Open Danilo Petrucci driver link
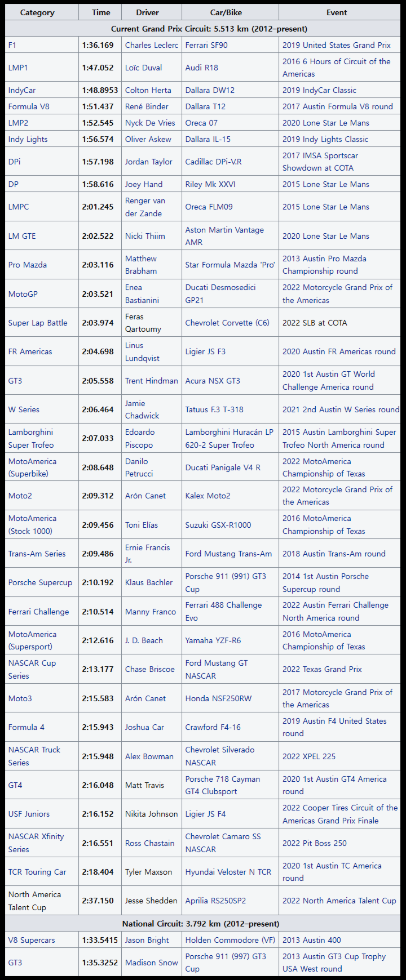This screenshot has width=406, height=980. [139, 467]
